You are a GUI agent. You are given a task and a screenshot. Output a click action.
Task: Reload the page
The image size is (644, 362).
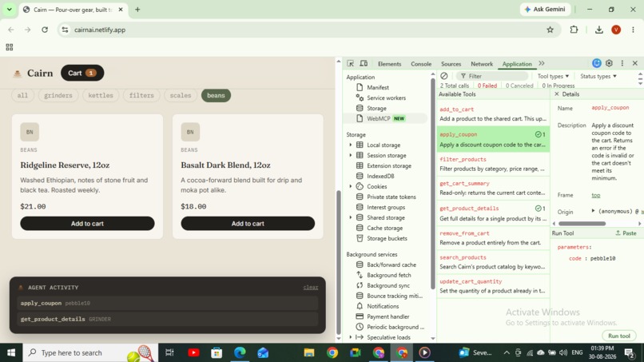tap(45, 30)
